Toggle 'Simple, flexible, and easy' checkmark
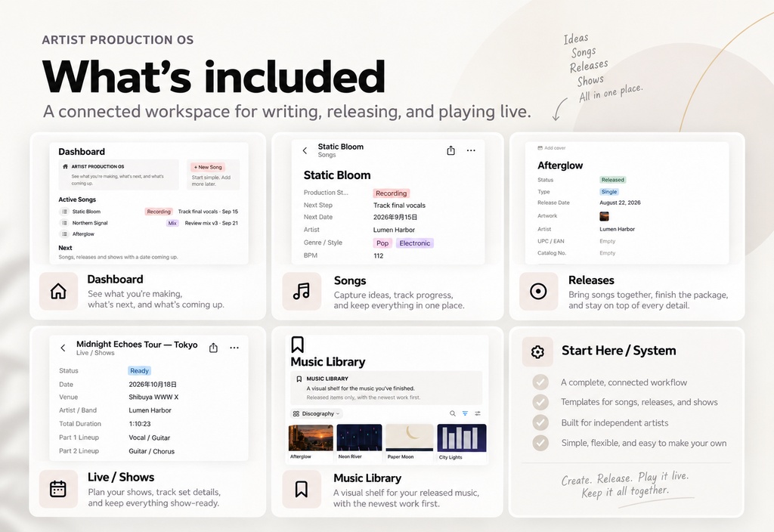This screenshot has height=532, width=774. pyautogui.click(x=540, y=443)
